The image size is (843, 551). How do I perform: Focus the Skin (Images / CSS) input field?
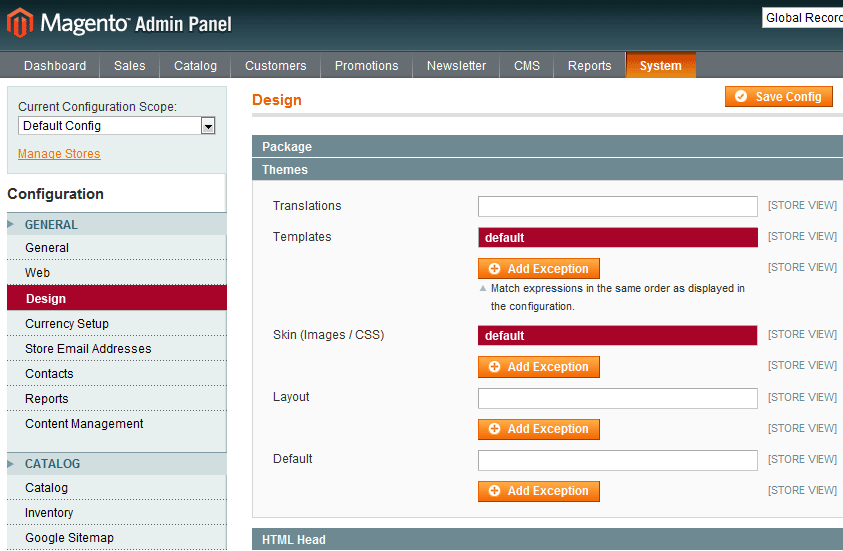tap(618, 335)
